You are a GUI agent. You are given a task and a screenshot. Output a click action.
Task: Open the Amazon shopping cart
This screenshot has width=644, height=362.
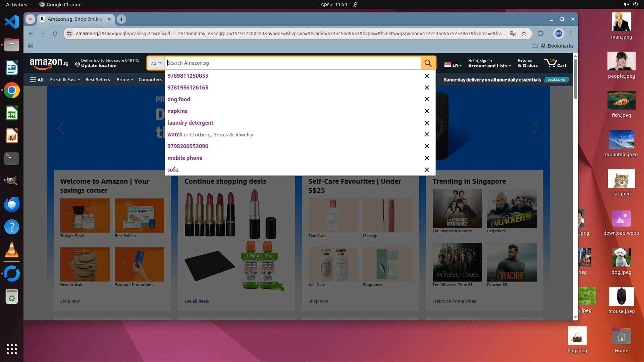[555, 63]
